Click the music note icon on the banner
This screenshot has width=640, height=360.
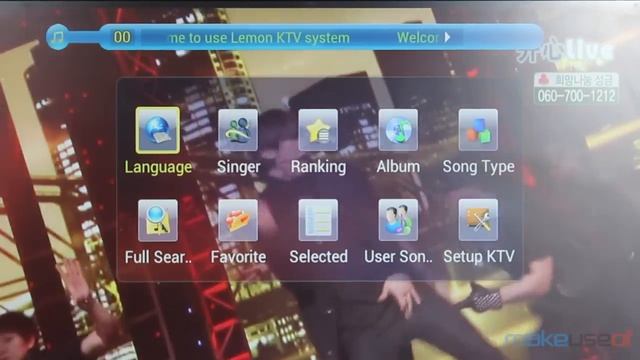click(58, 37)
